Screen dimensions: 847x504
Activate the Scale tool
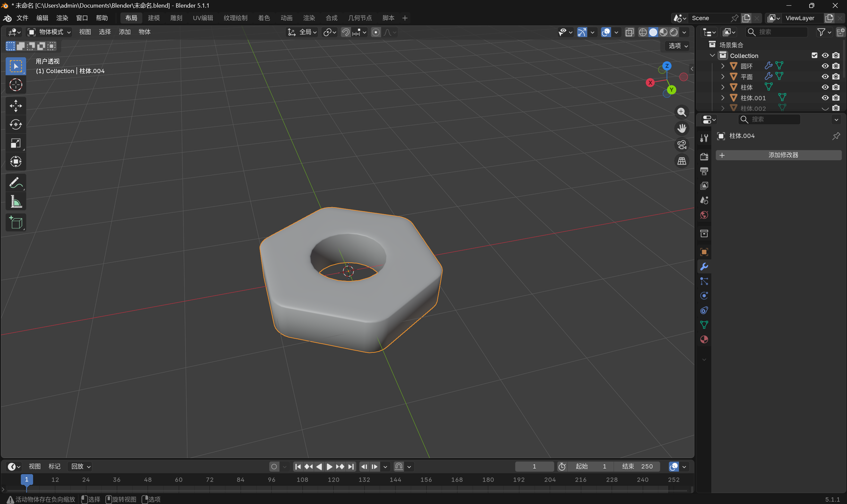coord(16,143)
